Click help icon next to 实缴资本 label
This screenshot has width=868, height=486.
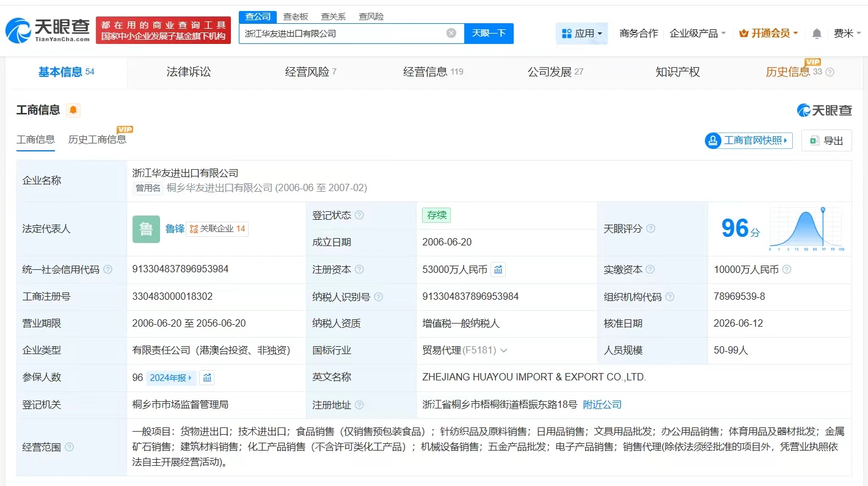650,269
